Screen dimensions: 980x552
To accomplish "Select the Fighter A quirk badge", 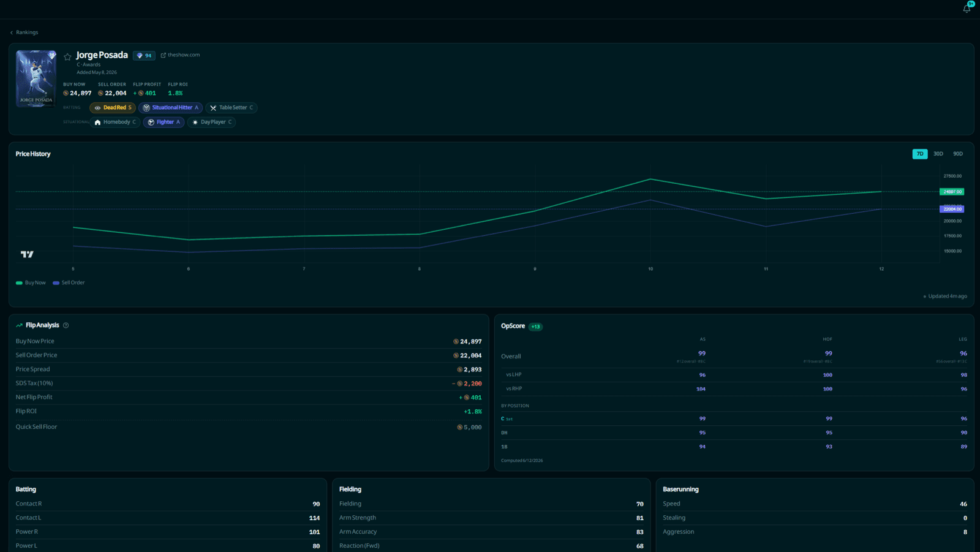I will coord(164,122).
